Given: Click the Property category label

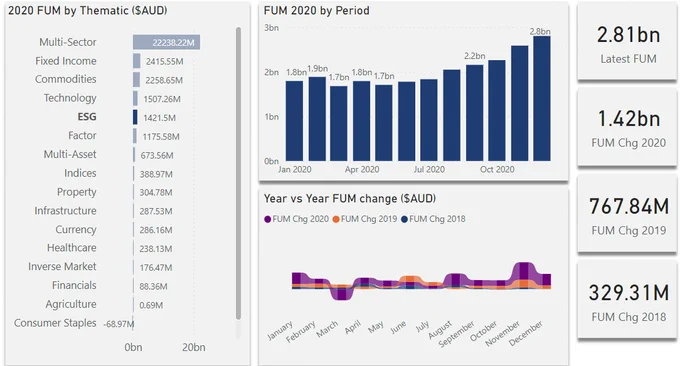Looking at the screenshot, I should coord(76,192).
